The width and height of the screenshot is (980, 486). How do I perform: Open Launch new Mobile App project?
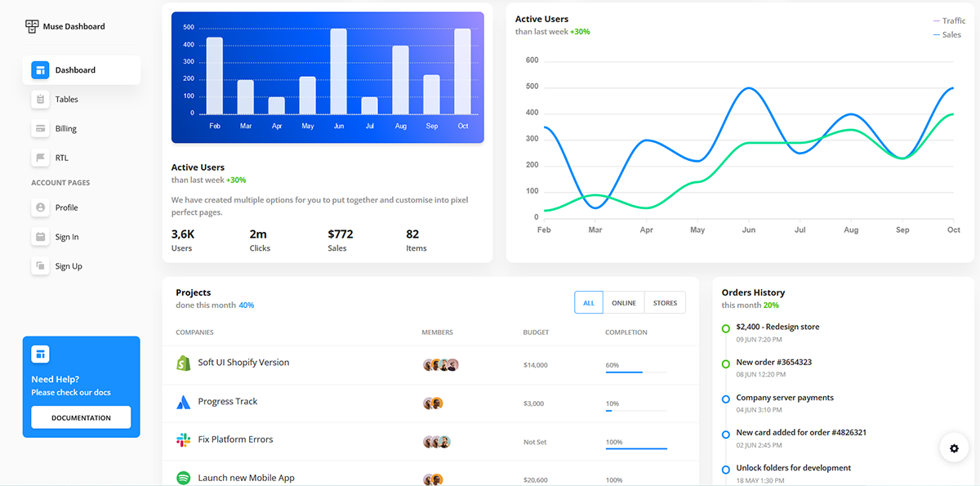pyautogui.click(x=246, y=478)
